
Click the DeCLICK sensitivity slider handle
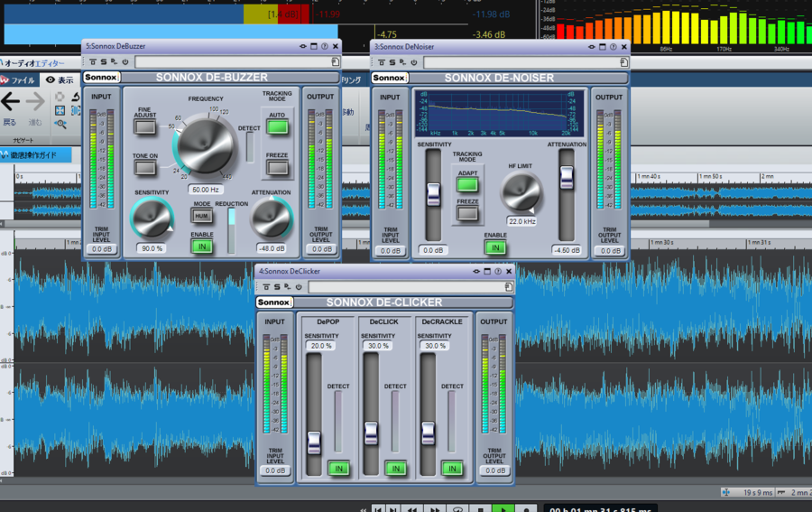(x=371, y=433)
